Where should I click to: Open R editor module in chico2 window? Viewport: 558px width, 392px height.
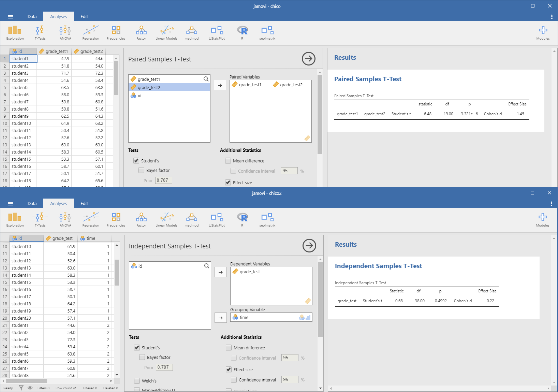point(242,220)
